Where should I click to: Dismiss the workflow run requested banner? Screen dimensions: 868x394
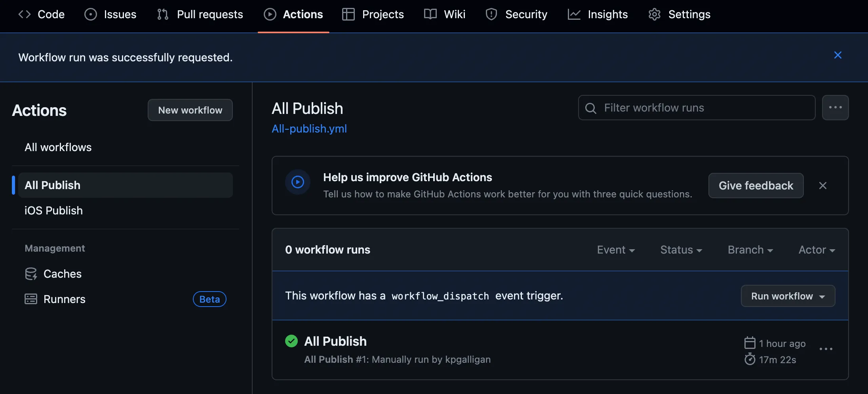(x=838, y=55)
